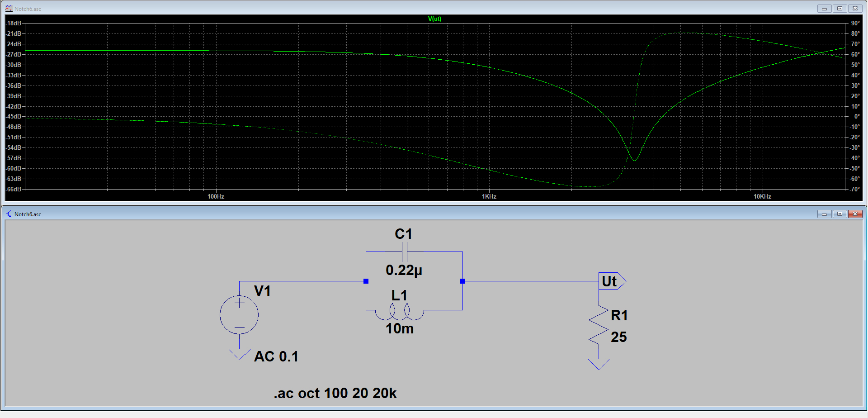Click the .ac oct 100 20 20k directive
The width and height of the screenshot is (868, 418).
pyautogui.click(x=335, y=393)
